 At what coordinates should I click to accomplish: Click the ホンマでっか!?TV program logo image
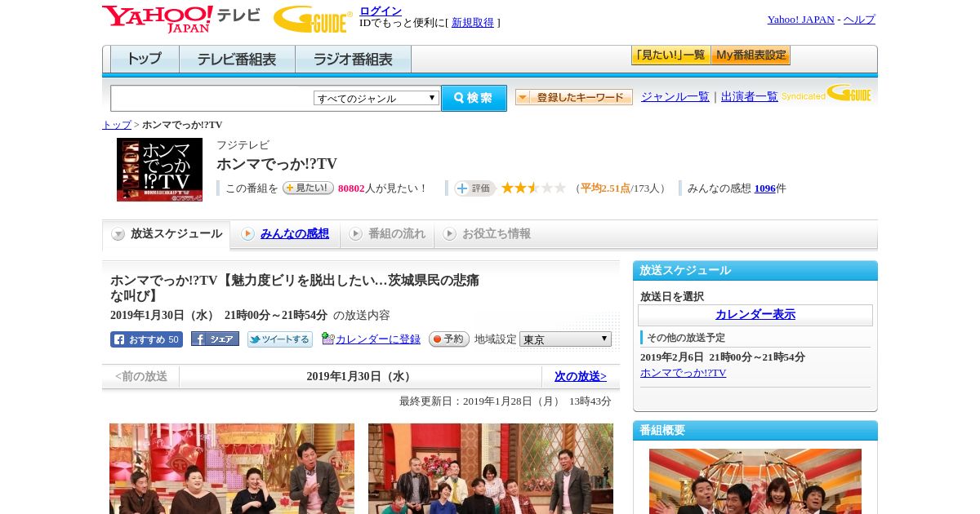(159, 170)
